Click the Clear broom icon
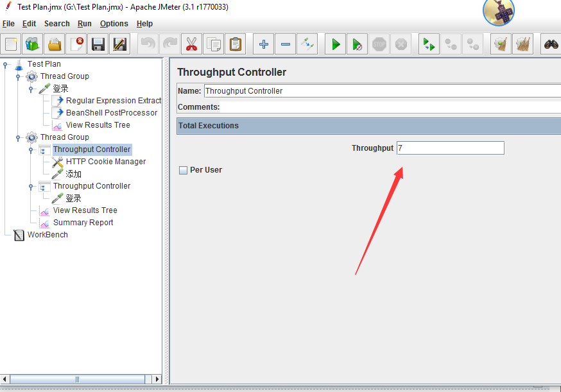The image size is (561, 392). 501,44
